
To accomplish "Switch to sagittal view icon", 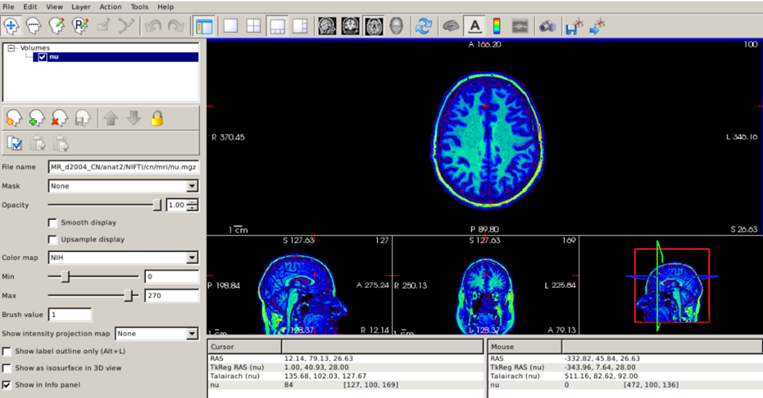I will (327, 26).
